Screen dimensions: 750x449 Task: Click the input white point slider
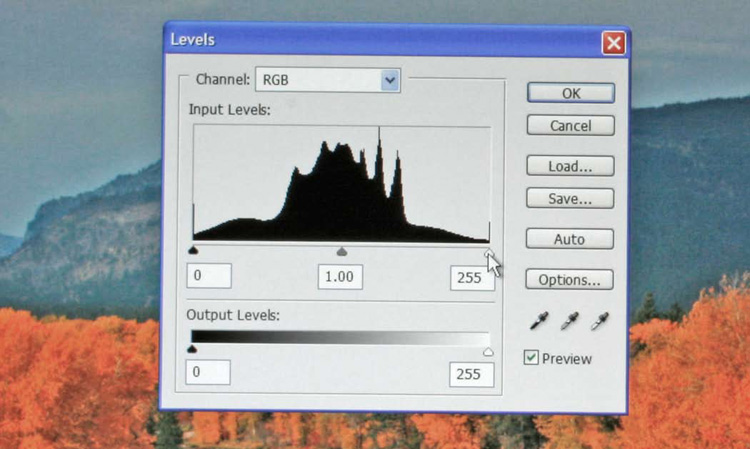tap(488, 253)
